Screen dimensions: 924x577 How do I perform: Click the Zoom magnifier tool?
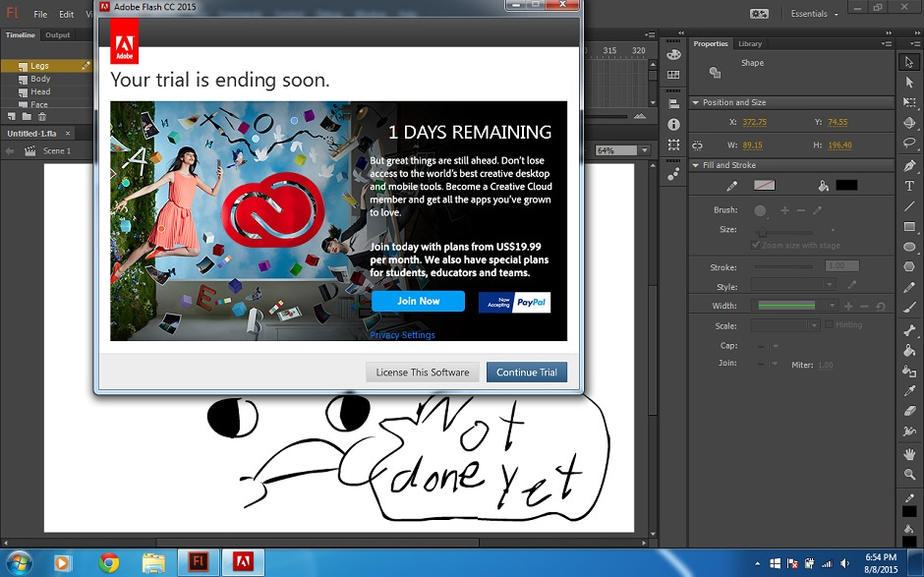909,473
